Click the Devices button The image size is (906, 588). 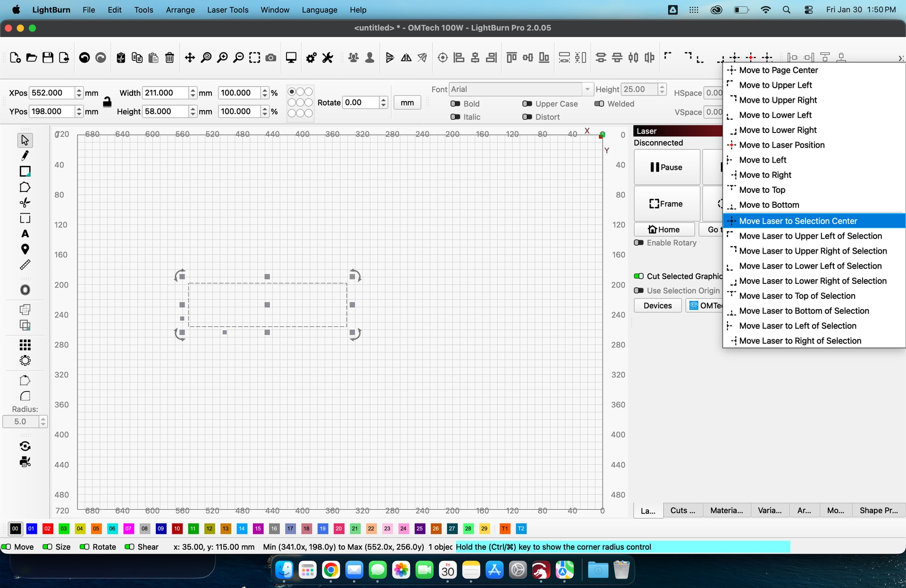coord(657,306)
